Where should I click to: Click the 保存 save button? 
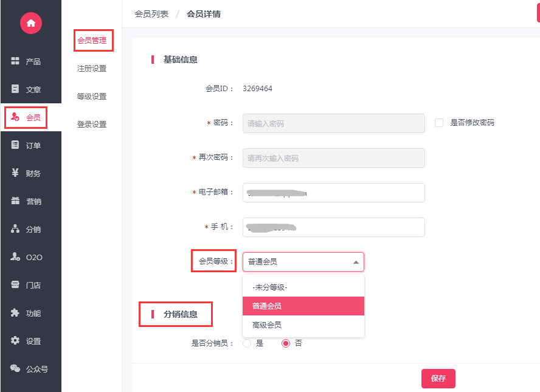438,379
